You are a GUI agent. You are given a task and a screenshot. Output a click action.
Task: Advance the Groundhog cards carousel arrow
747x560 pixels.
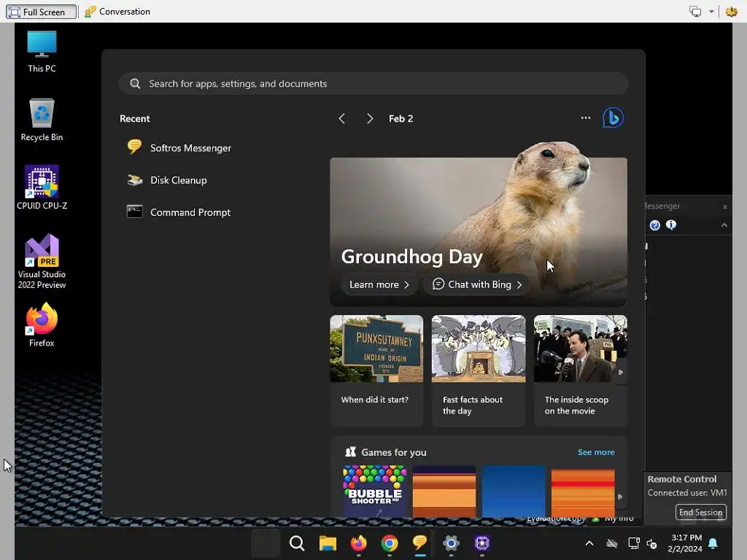[x=620, y=373]
